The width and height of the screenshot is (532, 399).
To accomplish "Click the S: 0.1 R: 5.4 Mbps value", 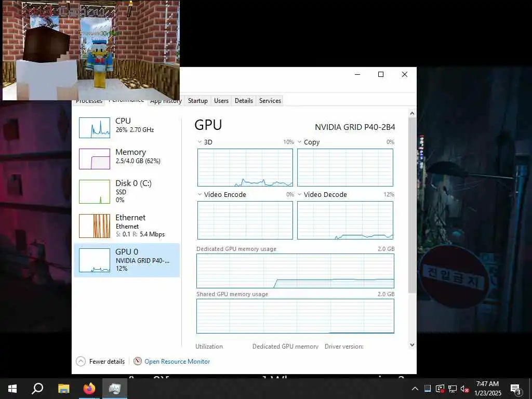I will 140,234.
